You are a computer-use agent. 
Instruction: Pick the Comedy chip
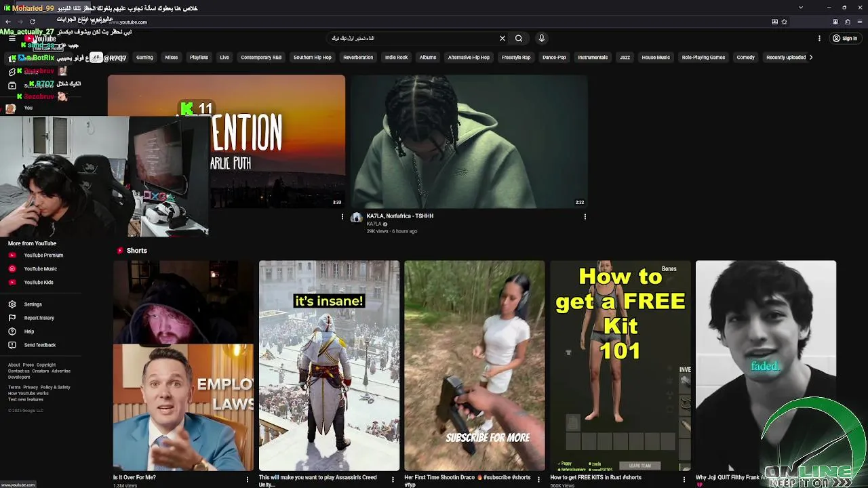pos(746,58)
